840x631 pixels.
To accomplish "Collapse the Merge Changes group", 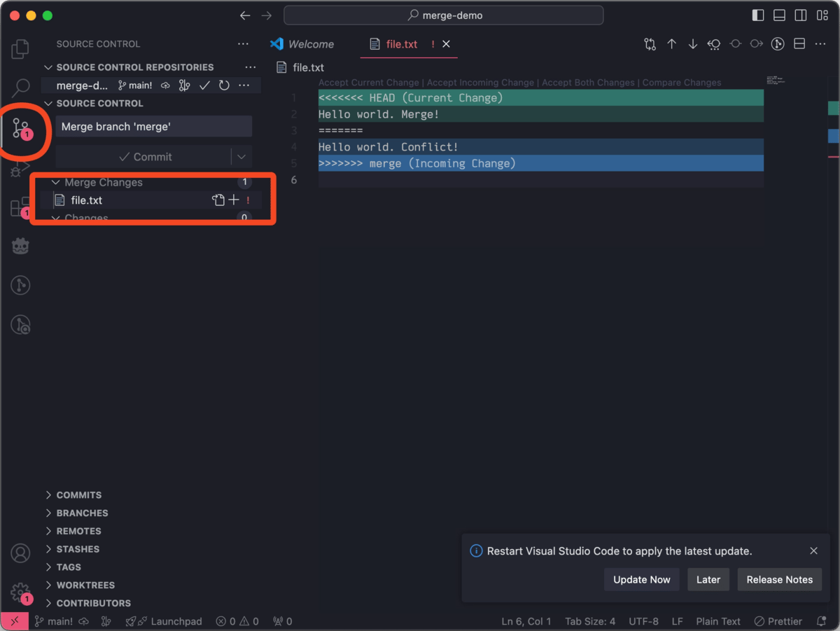I will click(x=56, y=183).
